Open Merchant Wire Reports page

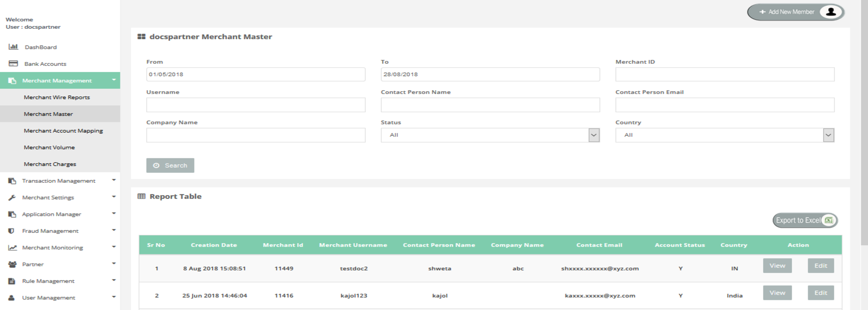pyautogui.click(x=57, y=98)
